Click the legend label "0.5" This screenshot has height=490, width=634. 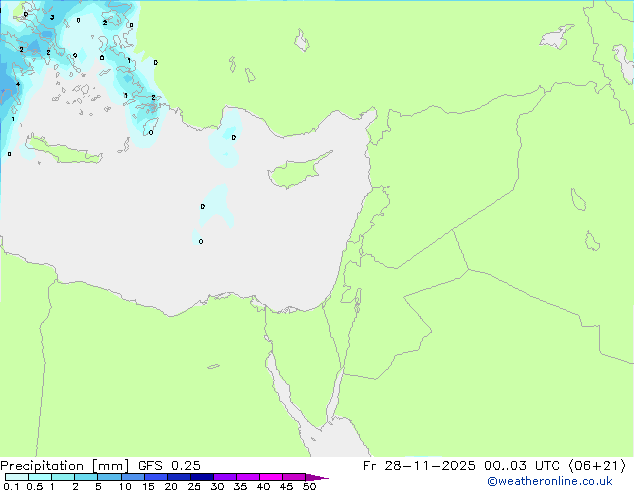pyautogui.click(x=34, y=486)
